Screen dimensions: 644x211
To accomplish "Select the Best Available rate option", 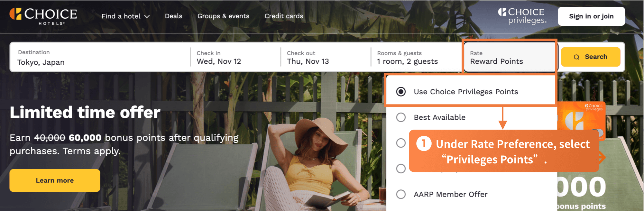I will (401, 117).
